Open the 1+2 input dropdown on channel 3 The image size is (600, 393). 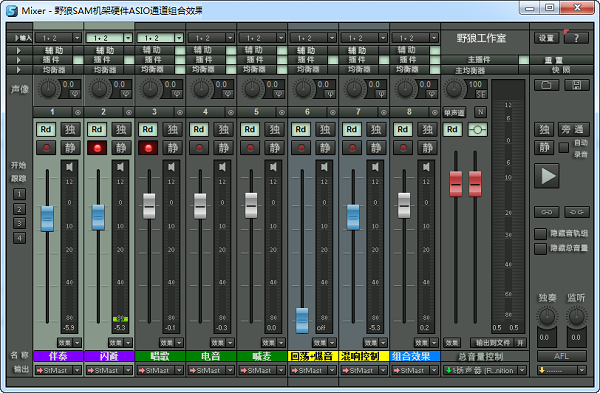160,38
